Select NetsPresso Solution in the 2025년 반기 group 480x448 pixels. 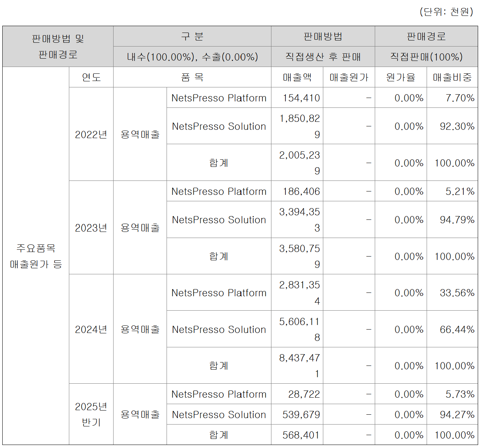(x=219, y=415)
